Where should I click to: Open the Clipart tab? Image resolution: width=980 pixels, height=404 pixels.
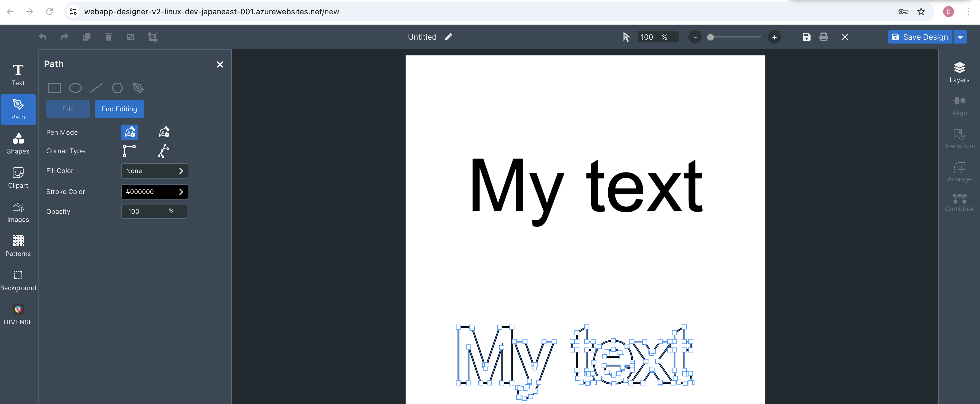[x=18, y=178]
